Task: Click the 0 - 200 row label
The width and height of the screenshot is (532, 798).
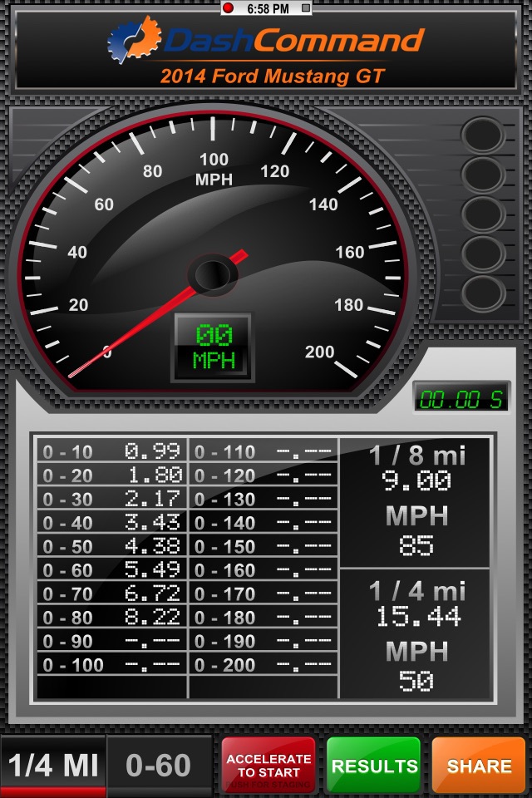Action: point(224,665)
